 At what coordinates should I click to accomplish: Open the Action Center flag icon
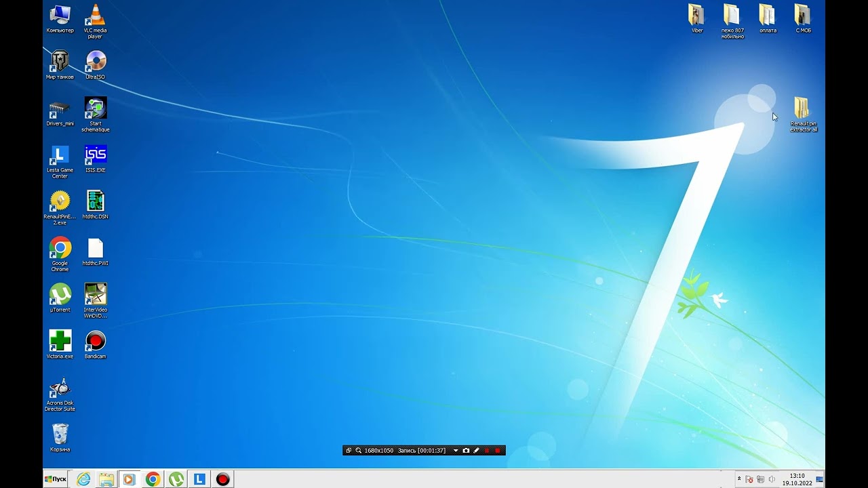click(x=749, y=479)
